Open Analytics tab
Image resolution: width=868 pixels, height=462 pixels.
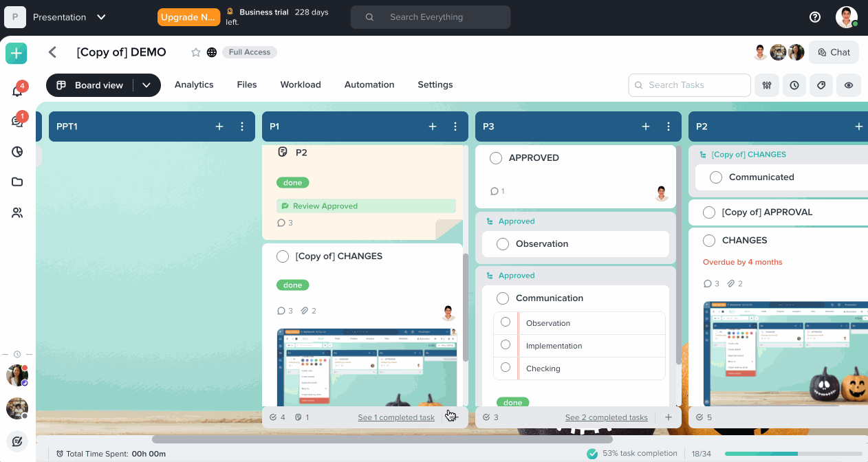pyautogui.click(x=194, y=85)
